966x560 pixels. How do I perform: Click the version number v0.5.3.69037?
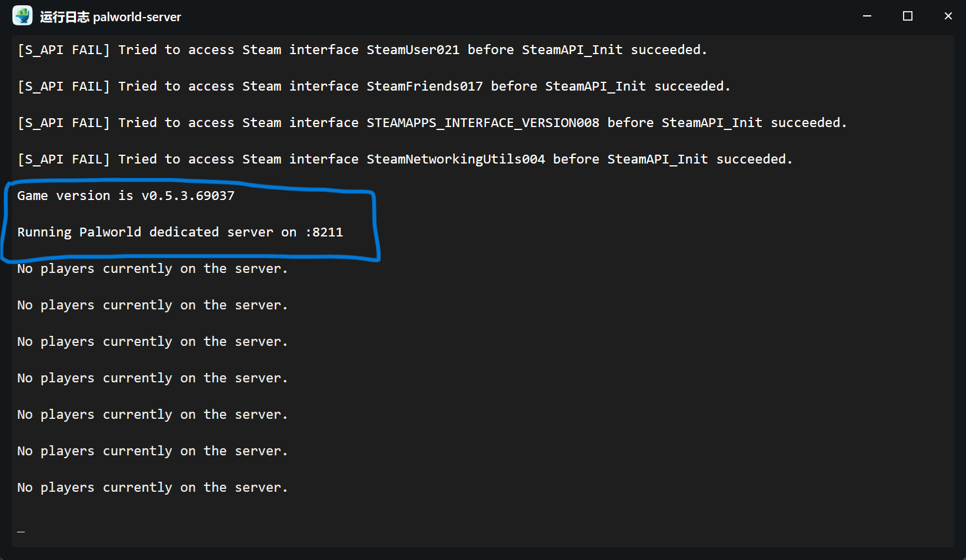click(188, 196)
